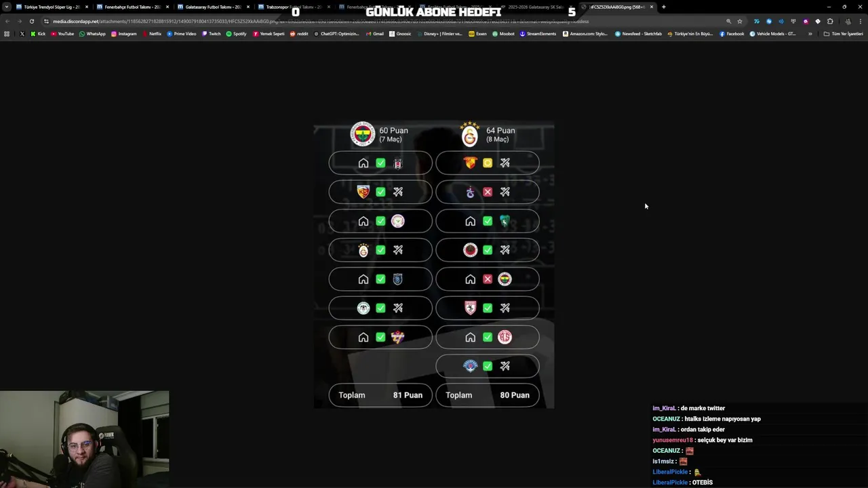The image size is (868, 488).
Task: Open the Gmail bookmark
Action: click(375, 34)
